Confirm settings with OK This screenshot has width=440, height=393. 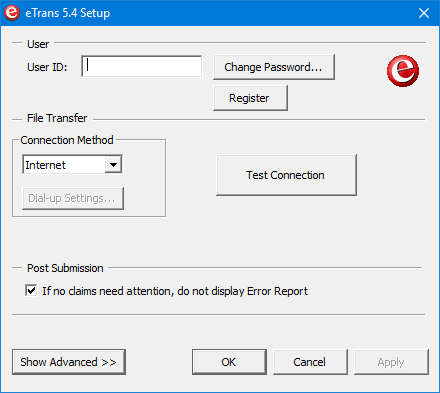(229, 362)
